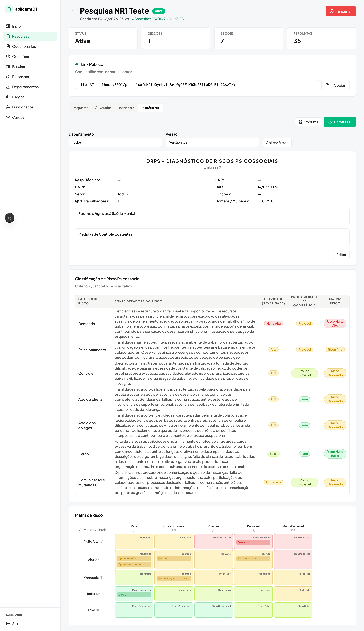Click the Muito Alta severity badge

coord(273,323)
